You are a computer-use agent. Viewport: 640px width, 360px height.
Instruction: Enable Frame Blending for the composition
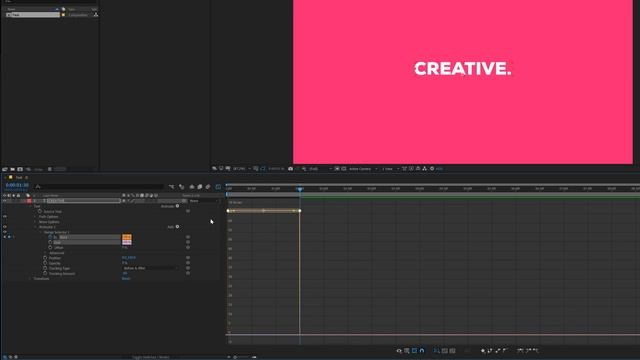[x=200, y=187]
